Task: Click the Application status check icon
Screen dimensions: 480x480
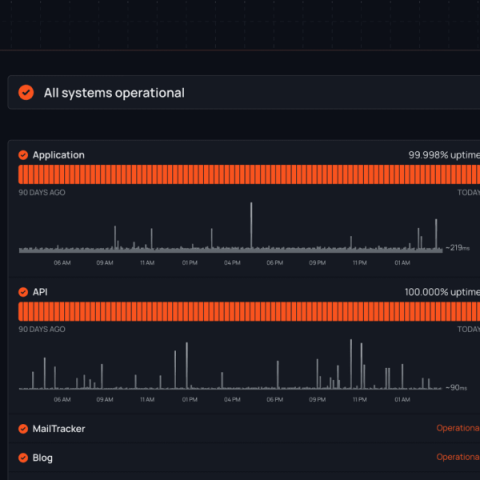Action: point(23,155)
